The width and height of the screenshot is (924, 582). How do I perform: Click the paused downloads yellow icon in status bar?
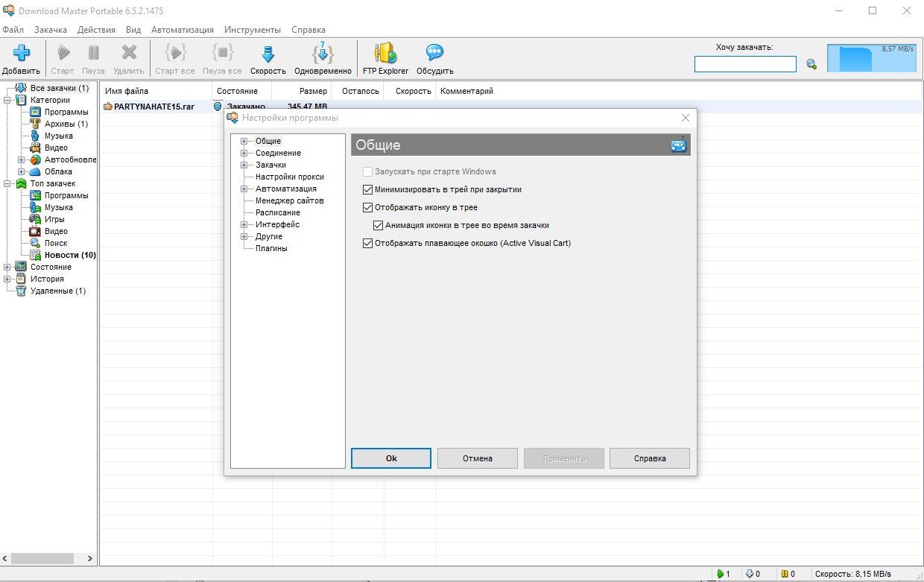click(784, 574)
